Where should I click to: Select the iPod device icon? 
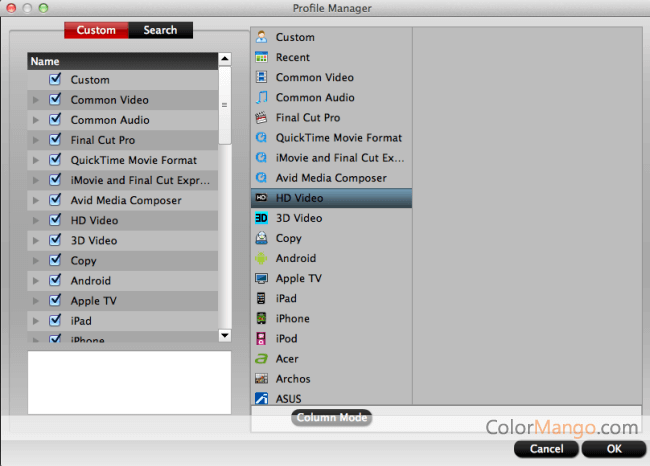coord(261,339)
